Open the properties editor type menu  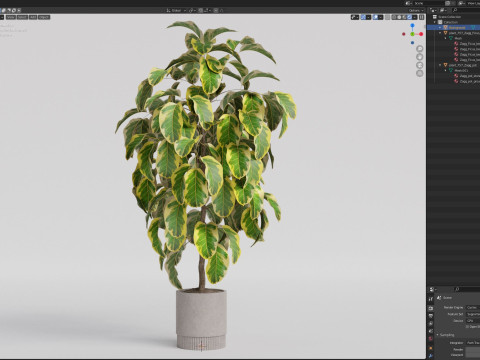(433, 289)
